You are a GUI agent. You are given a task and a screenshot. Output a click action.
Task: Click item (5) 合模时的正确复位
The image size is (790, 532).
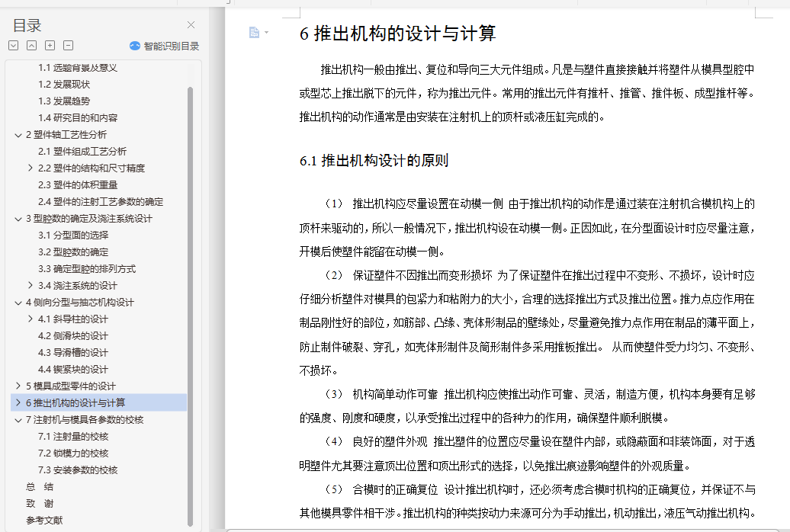click(381, 489)
